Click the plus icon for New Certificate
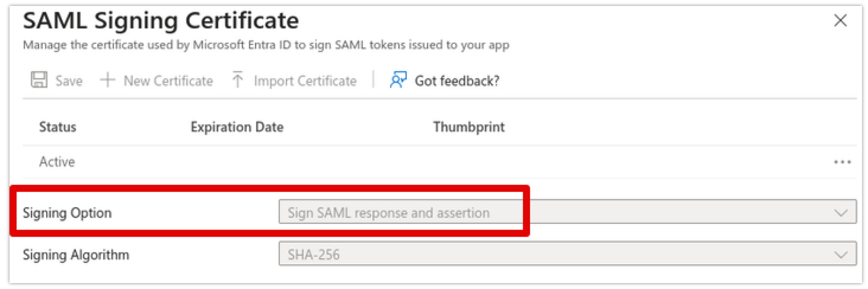868x289 pixels. [x=107, y=81]
